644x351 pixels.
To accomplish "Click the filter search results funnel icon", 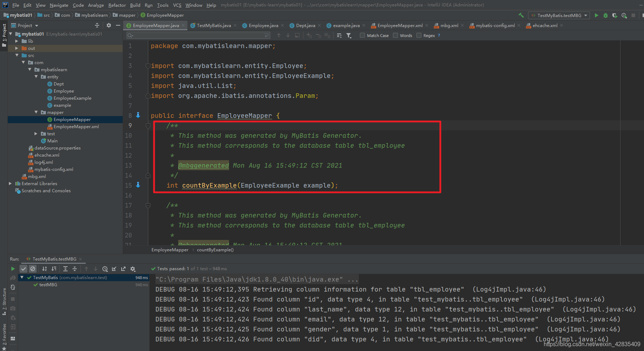I will (349, 35).
